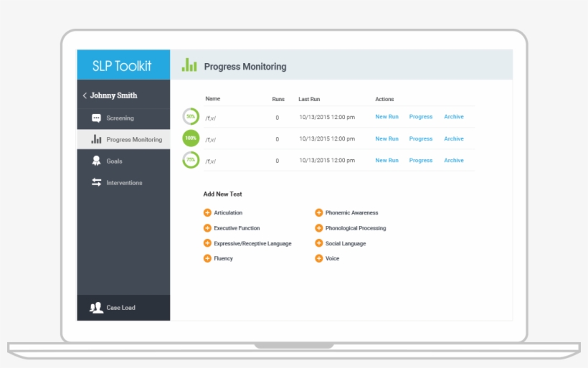This screenshot has height=368, width=588.
Task: Click the runs count in the 75% row
Action: tap(277, 161)
